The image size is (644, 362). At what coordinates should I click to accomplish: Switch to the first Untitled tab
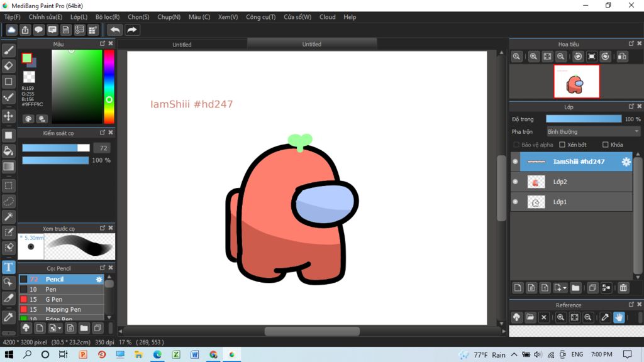[x=182, y=45]
